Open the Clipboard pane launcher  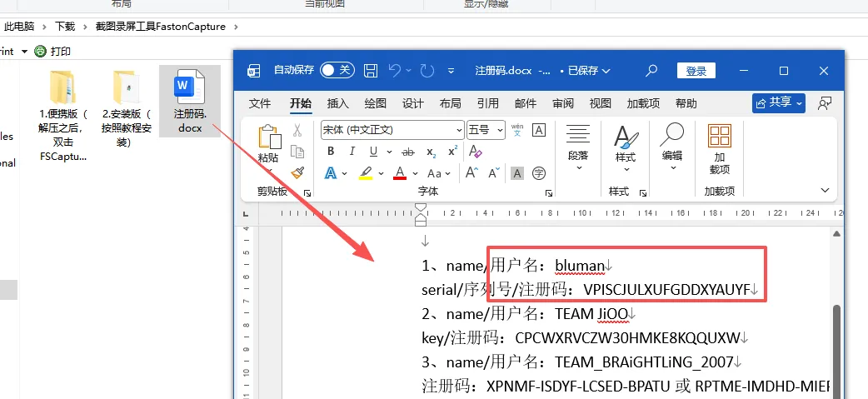307,193
